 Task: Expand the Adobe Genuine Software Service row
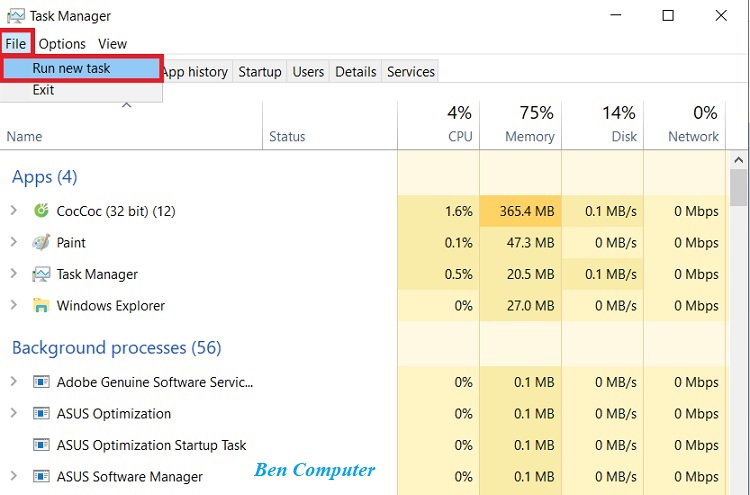[x=14, y=382]
